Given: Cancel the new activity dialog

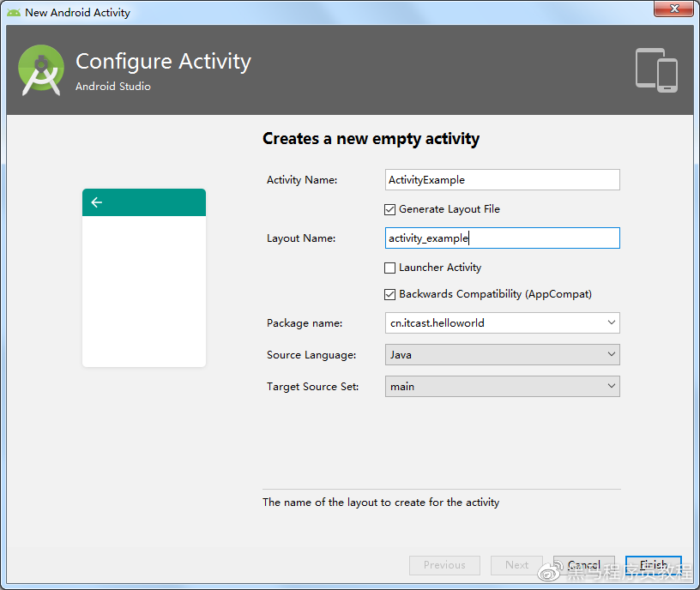Looking at the screenshot, I should 583,565.
